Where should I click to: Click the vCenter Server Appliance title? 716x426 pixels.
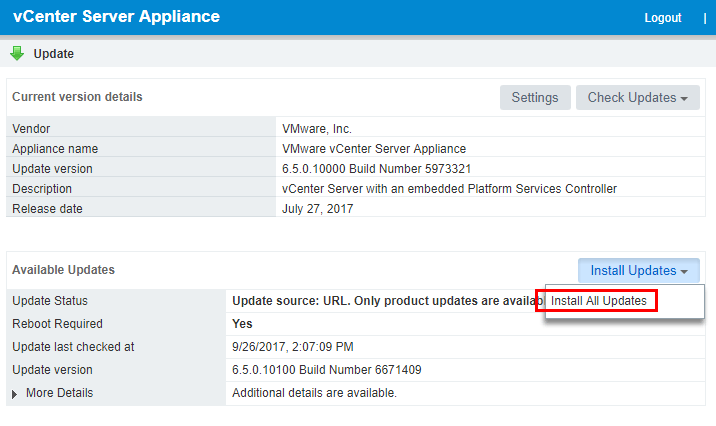(x=116, y=17)
